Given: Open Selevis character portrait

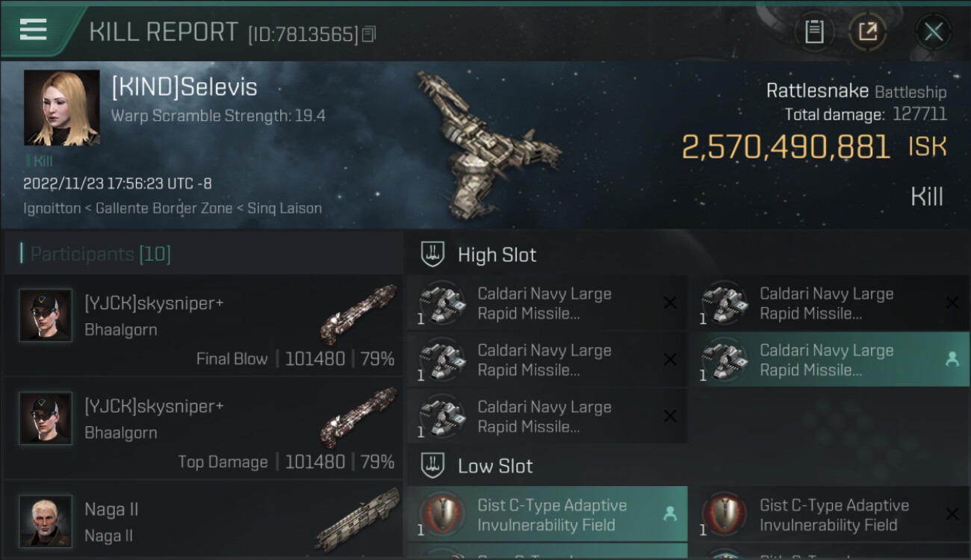Looking at the screenshot, I should coord(62,108).
